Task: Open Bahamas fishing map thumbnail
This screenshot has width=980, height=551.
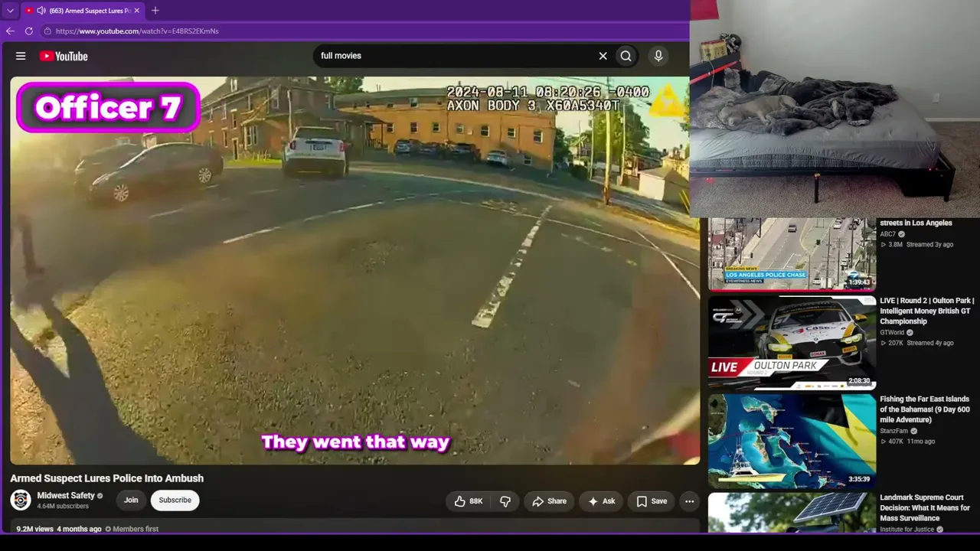Action: [792, 441]
